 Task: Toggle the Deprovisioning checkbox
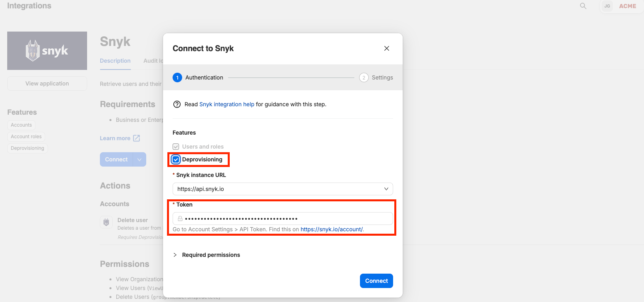176,159
